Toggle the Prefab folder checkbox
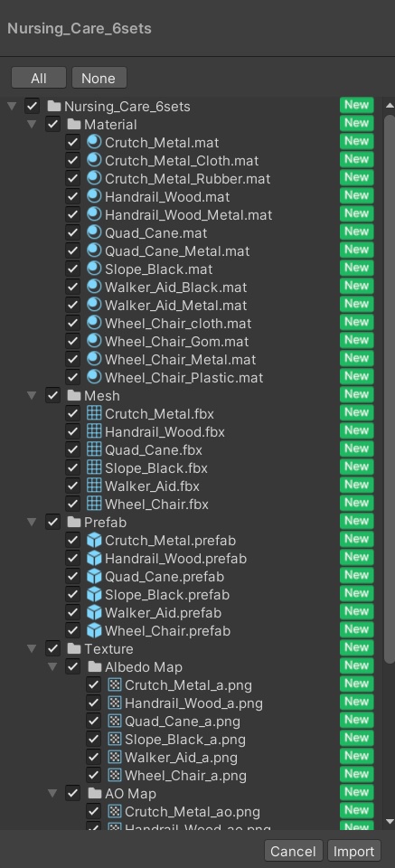Viewport: 395px width, 868px height. pos(52,522)
